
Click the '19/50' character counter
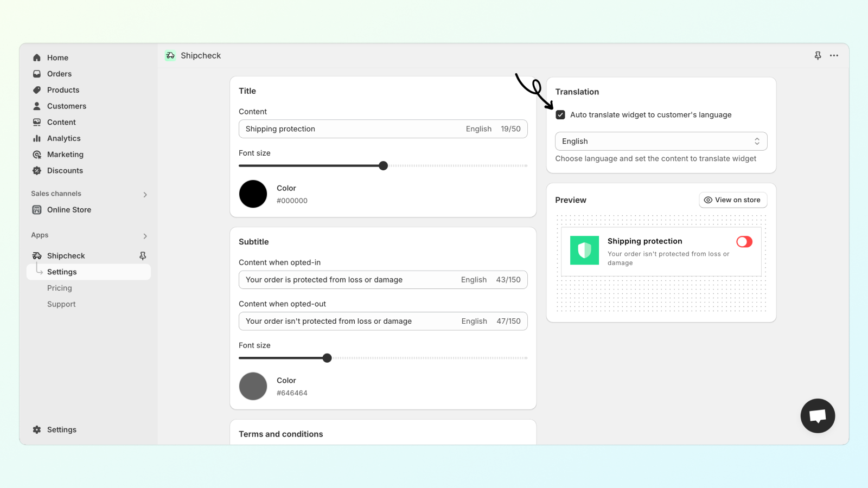510,129
